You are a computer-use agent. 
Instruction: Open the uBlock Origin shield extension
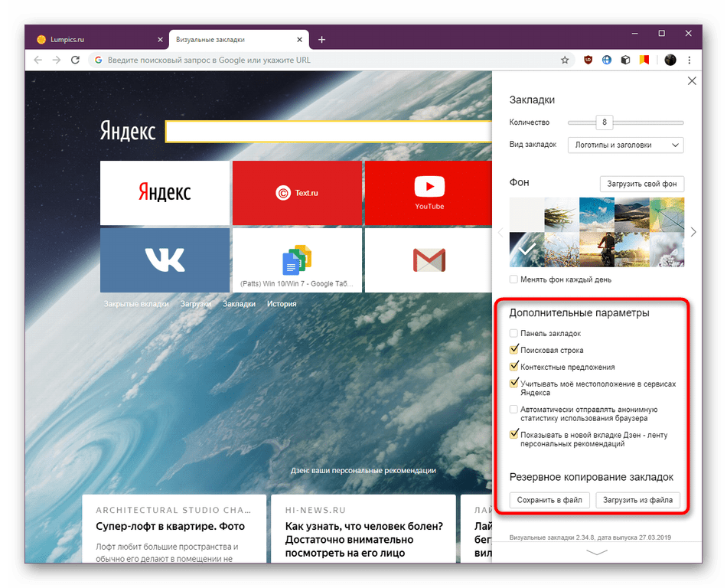[x=588, y=60]
